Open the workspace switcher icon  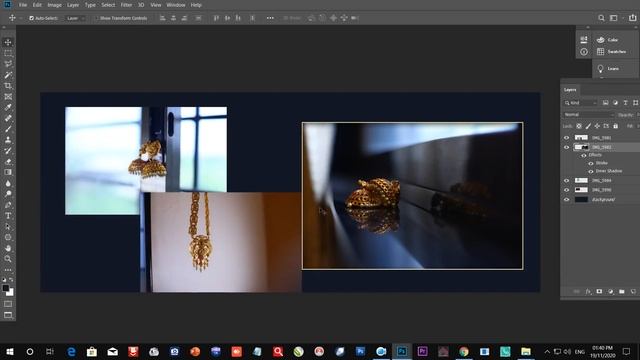coord(613,18)
